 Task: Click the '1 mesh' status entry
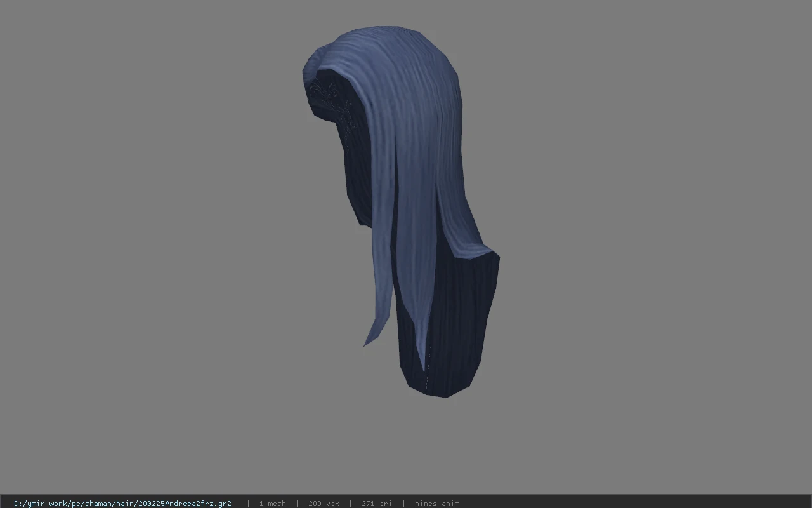[x=272, y=504]
